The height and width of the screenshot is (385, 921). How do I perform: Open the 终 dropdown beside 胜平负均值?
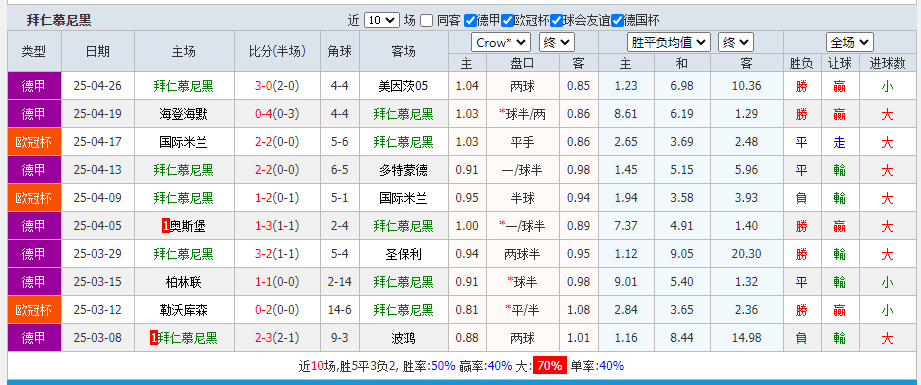tap(736, 42)
